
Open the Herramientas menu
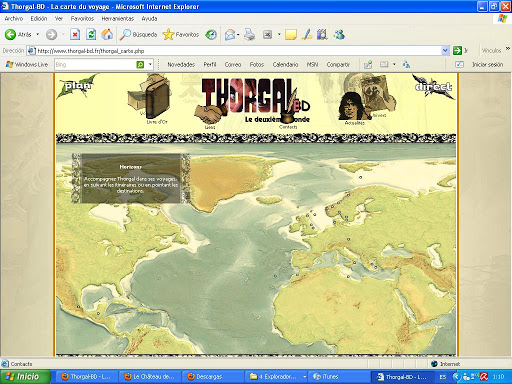coord(117,19)
